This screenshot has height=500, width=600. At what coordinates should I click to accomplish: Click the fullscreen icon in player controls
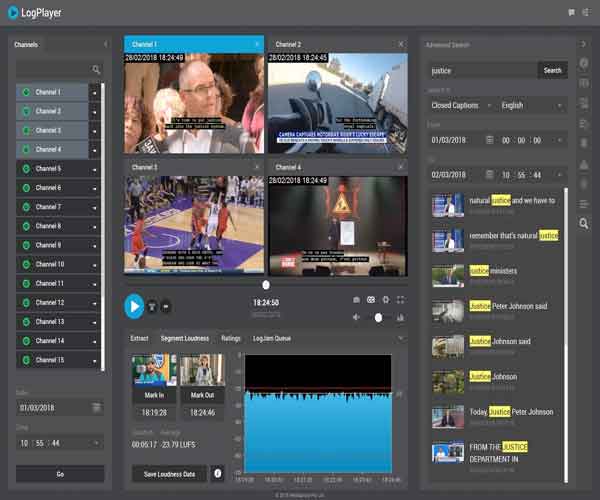pos(400,300)
